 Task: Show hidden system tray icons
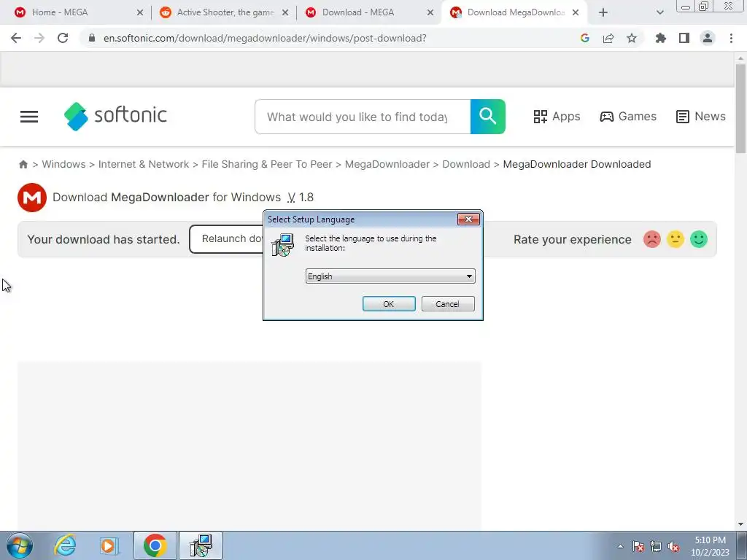tap(620, 546)
